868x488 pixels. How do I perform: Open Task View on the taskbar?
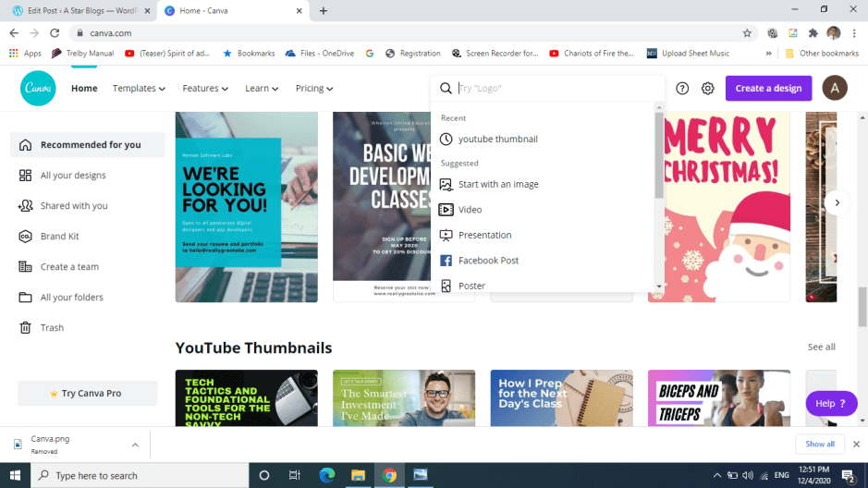(295, 475)
